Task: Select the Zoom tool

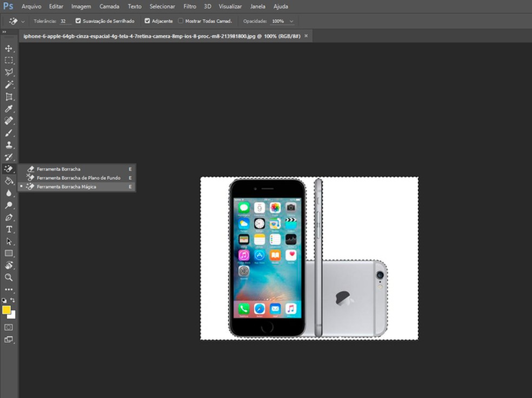Action: (x=9, y=277)
